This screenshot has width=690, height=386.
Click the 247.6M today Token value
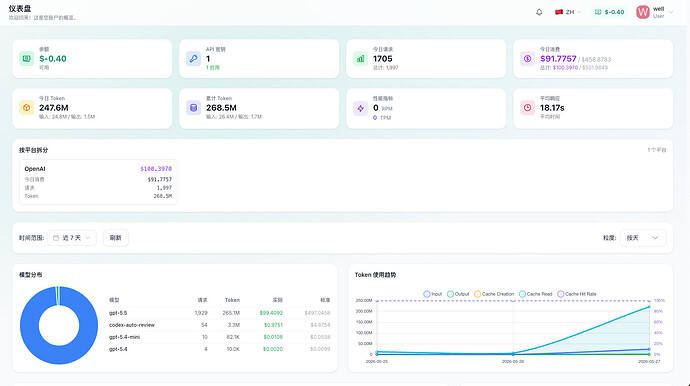click(x=54, y=108)
